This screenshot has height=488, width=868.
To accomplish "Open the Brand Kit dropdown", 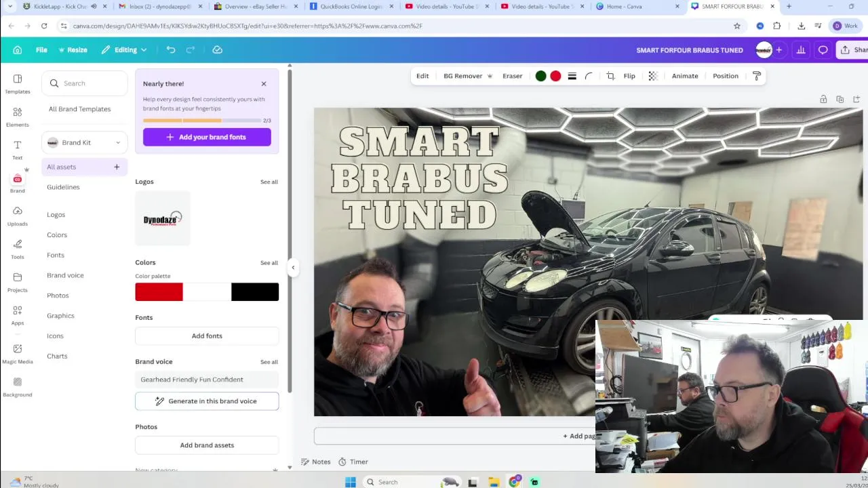I will point(85,142).
